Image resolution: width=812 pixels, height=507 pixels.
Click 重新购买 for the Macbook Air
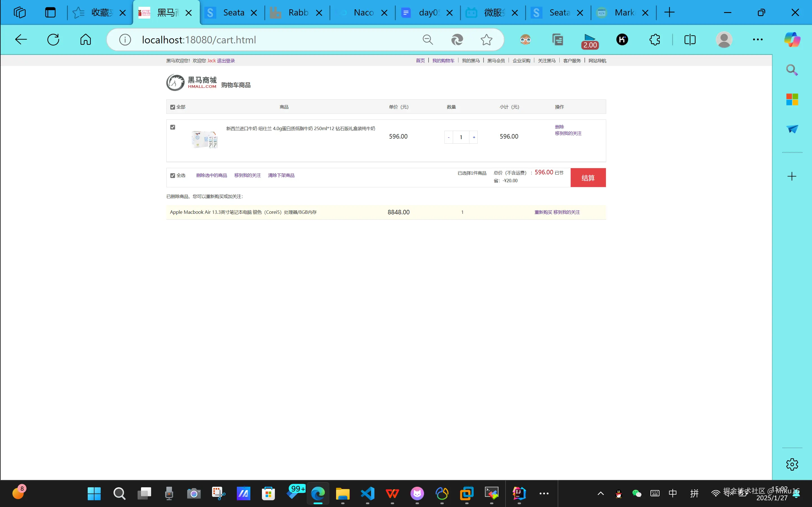pyautogui.click(x=543, y=212)
